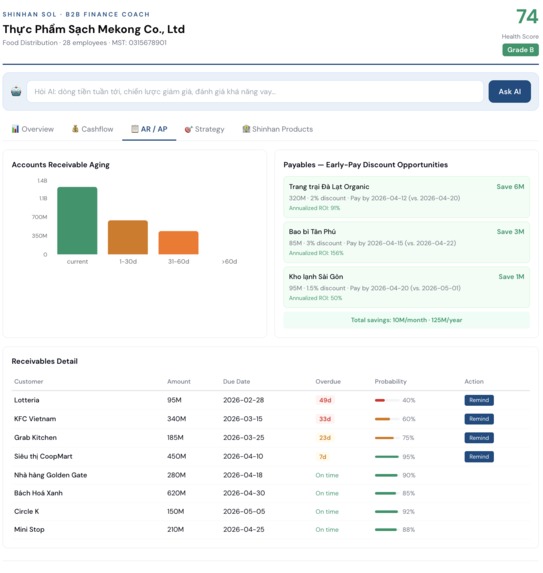Click the health score 74
Screen dimensions: 543x573
527,16
